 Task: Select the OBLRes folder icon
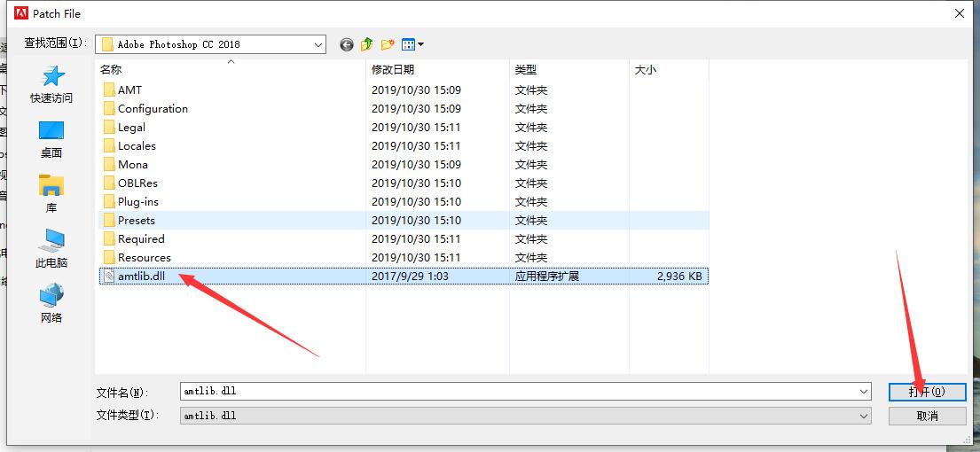[x=109, y=183]
